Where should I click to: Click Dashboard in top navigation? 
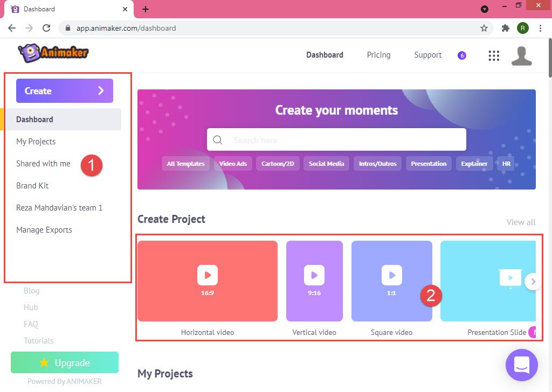click(325, 55)
